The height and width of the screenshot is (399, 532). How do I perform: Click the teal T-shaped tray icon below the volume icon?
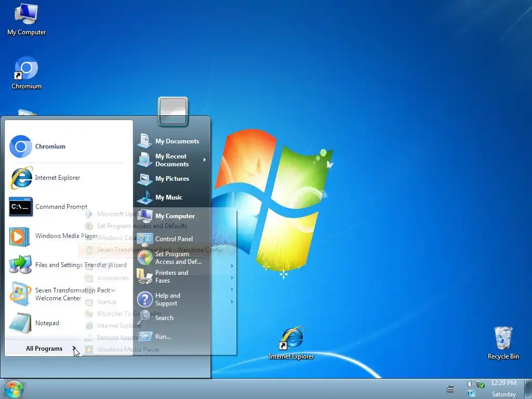(x=471, y=394)
